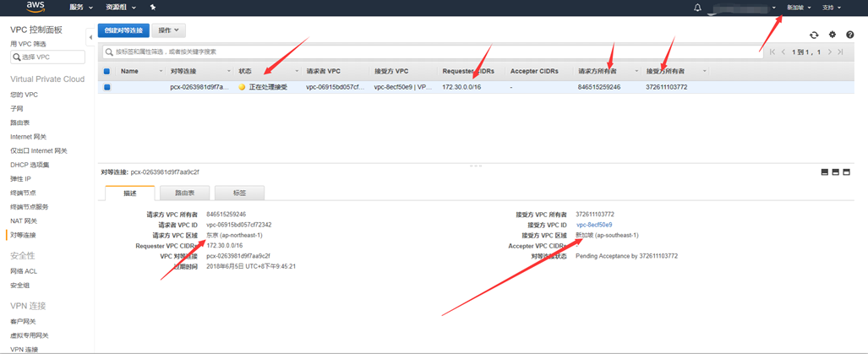Expand the 新加坡 region selector
The height and width of the screenshot is (354, 868).
799,8
